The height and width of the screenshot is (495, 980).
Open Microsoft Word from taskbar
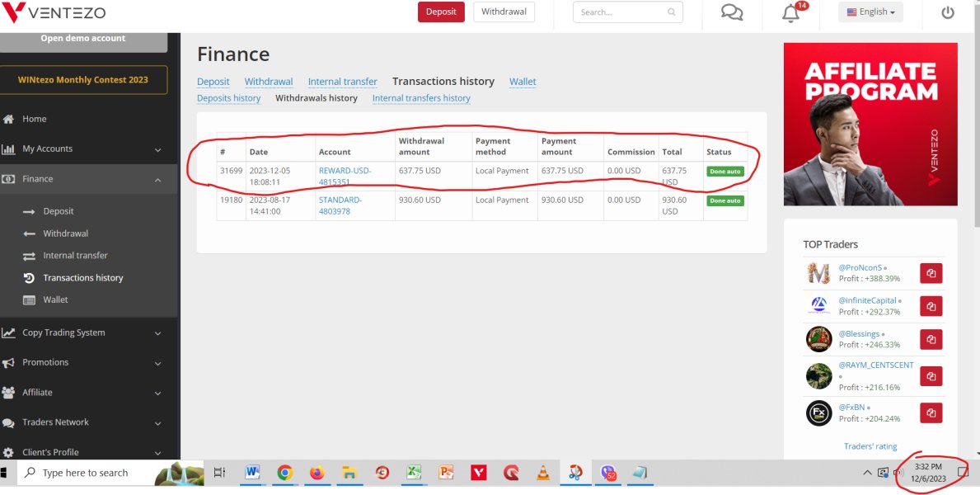(x=252, y=473)
